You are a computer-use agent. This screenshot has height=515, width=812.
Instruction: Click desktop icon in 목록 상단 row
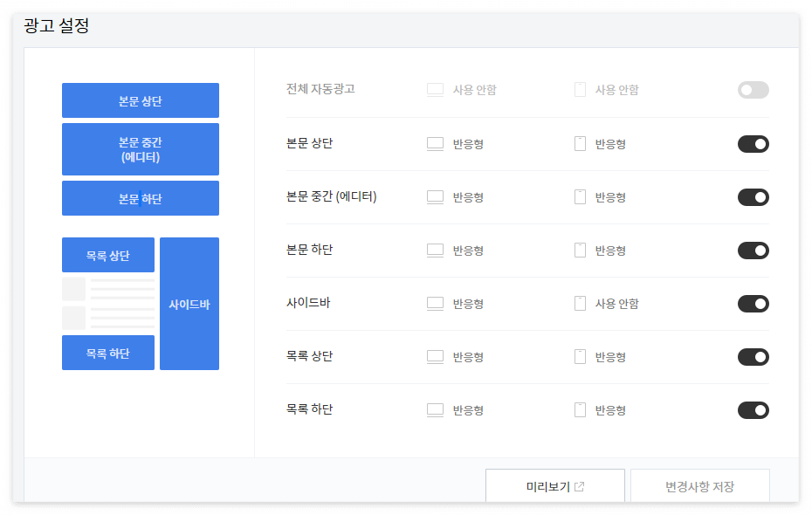(435, 357)
